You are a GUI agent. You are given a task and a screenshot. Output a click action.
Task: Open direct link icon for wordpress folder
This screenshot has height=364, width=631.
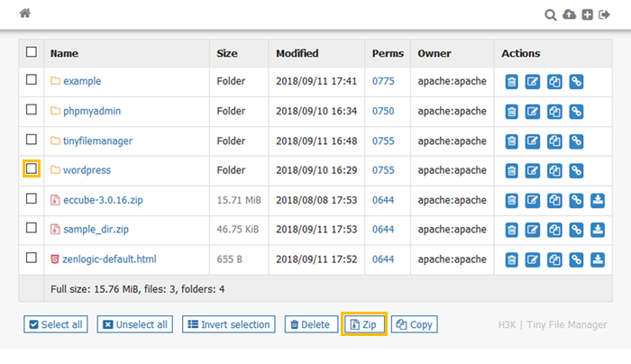[576, 171]
